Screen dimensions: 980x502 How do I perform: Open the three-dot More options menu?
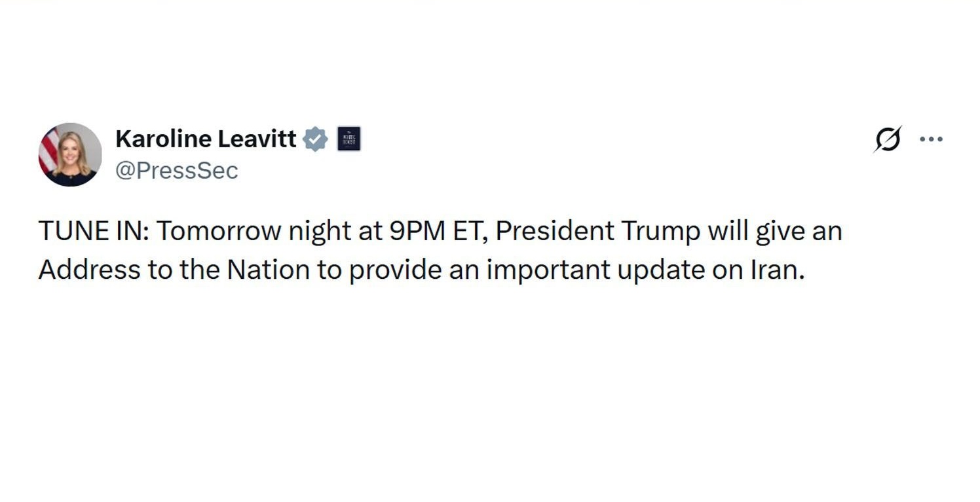tap(931, 139)
